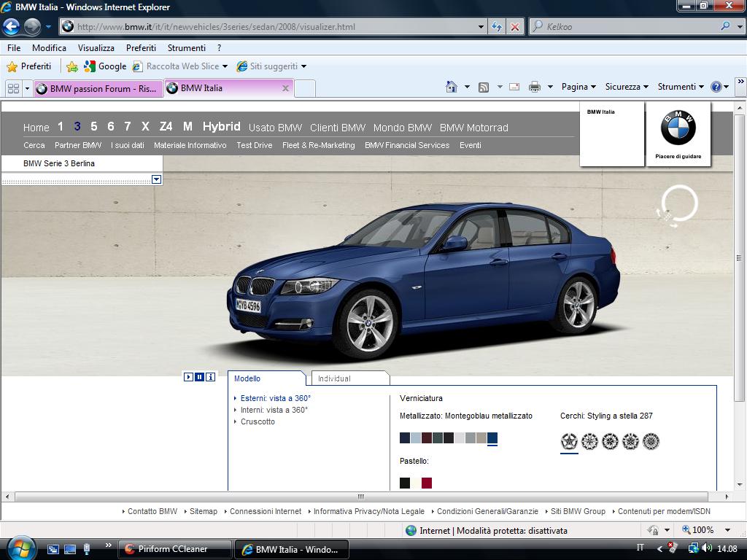The image size is (747, 560).
Task: Click the volume speaker icon in system tray
Action: point(707,548)
